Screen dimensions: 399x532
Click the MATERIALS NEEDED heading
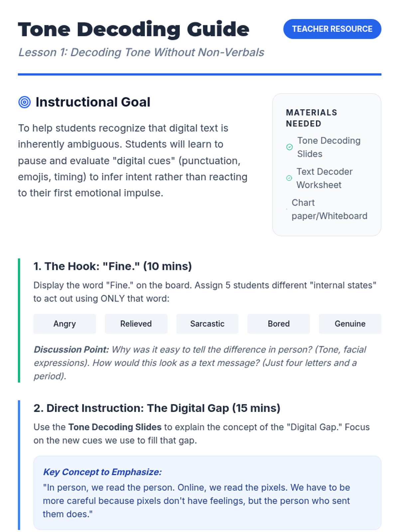tap(311, 118)
